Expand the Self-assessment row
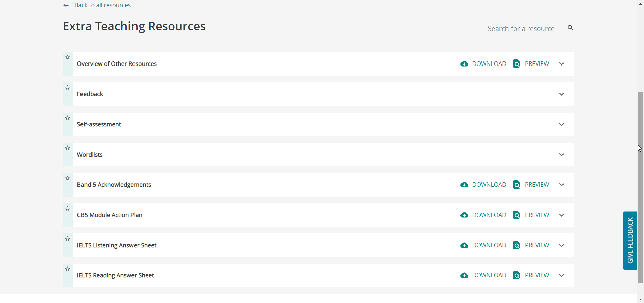Screen dimensions: 644x303 [561, 124]
